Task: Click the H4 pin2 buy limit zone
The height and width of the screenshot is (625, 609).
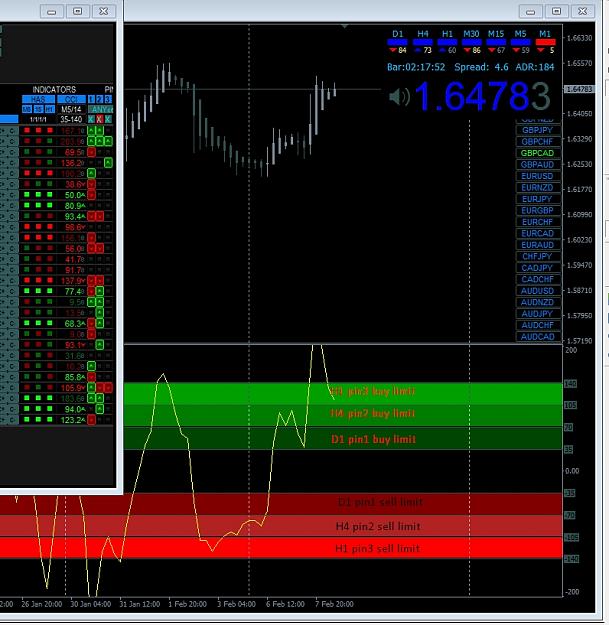Action: [x=343, y=414]
